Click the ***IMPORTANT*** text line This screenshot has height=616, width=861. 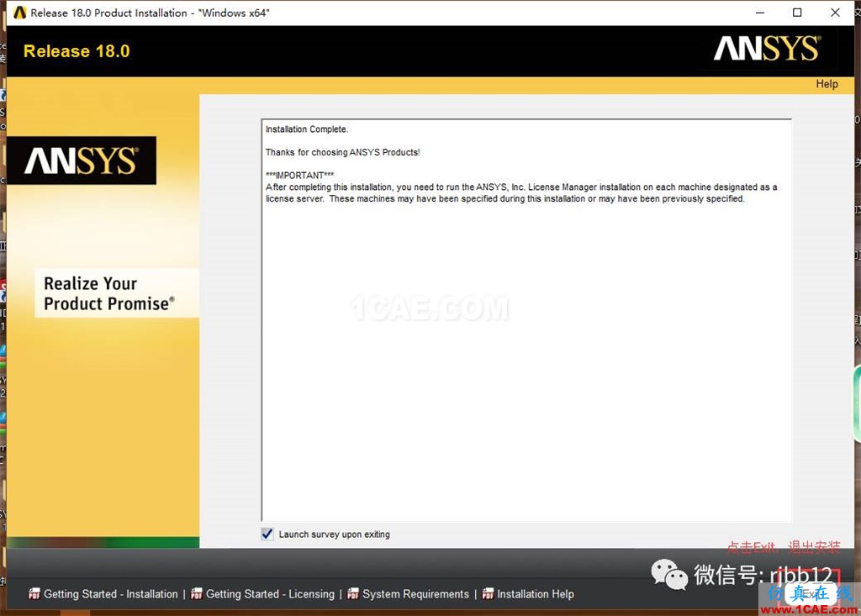(x=299, y=175)
